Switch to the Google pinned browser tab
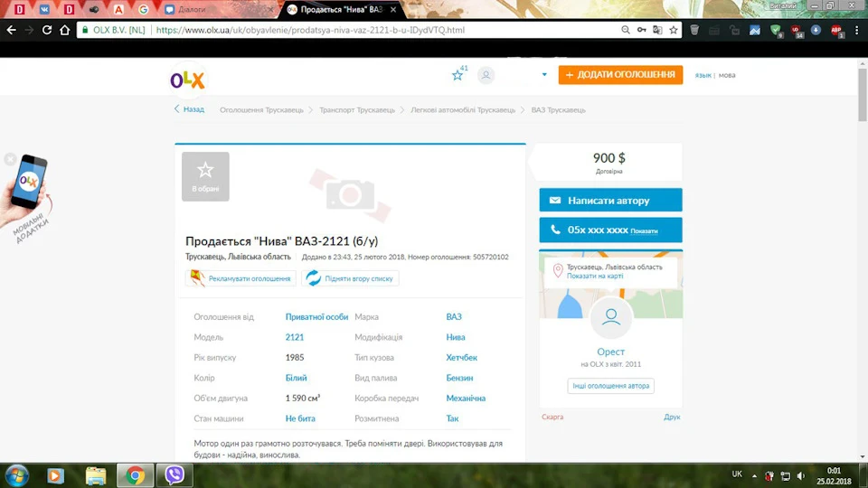This screenshot has height=488, width=868. click(x=144, y=9)
